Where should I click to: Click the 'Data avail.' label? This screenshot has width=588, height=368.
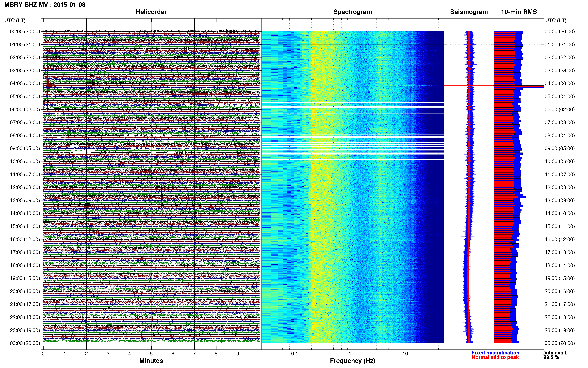(555, 353)
